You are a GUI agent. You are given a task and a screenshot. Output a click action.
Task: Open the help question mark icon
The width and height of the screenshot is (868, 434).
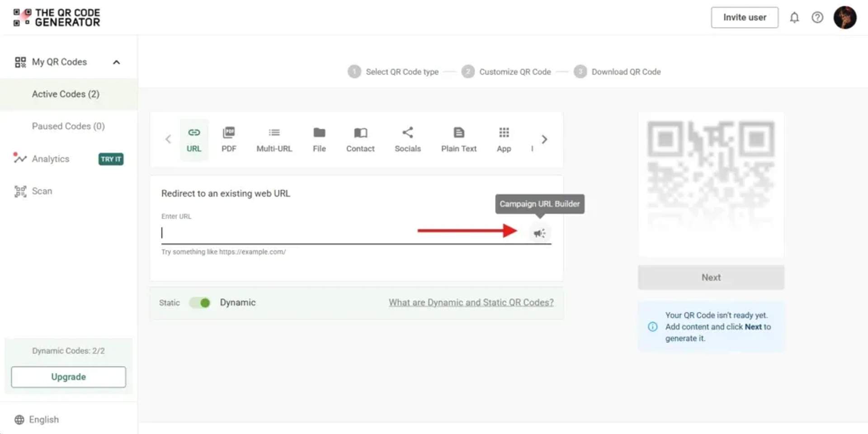tap(817, 18)
